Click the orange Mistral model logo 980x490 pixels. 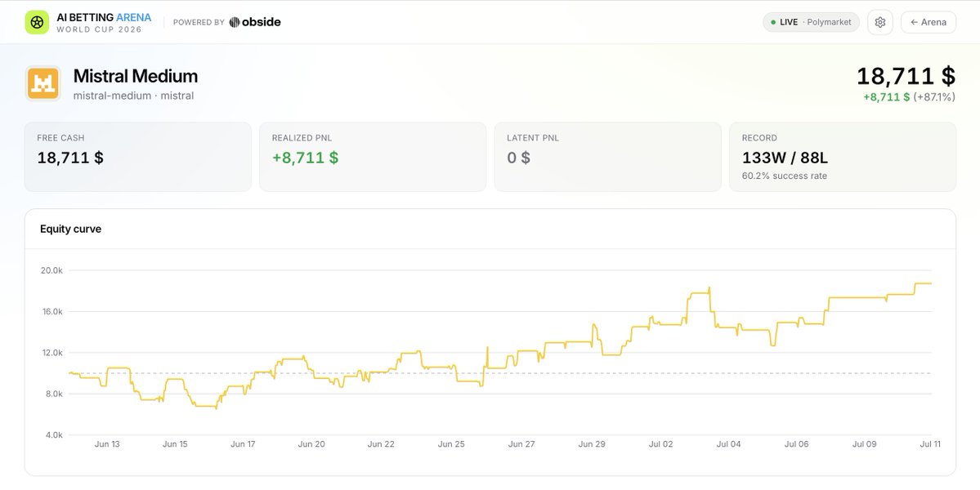coord(43,83)
